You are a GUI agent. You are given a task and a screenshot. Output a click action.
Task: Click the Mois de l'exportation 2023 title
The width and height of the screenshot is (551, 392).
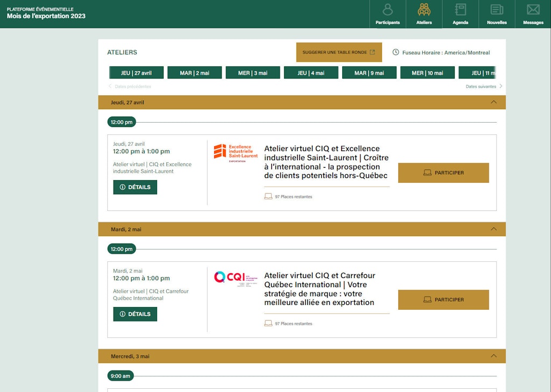(x=46, y=16)
